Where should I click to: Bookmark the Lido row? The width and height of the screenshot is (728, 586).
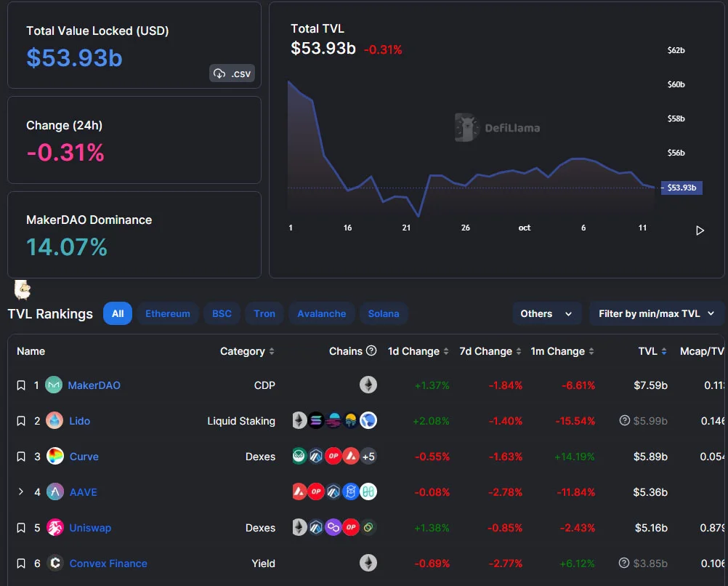(21, 421)
